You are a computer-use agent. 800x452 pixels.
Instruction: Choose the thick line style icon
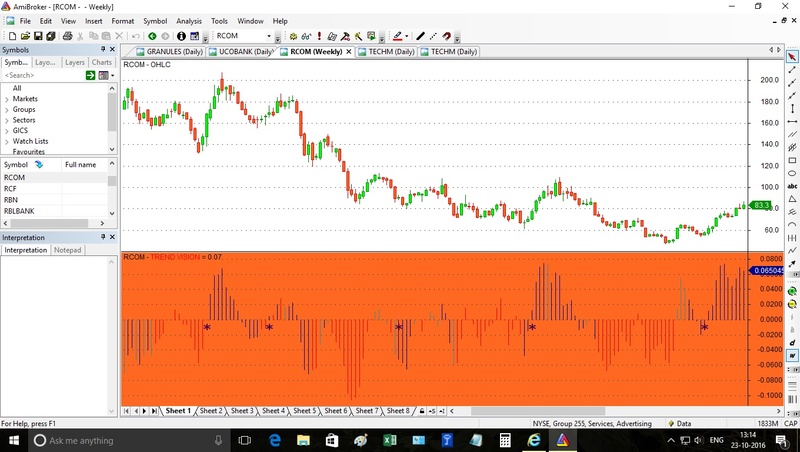pos(420,36)
